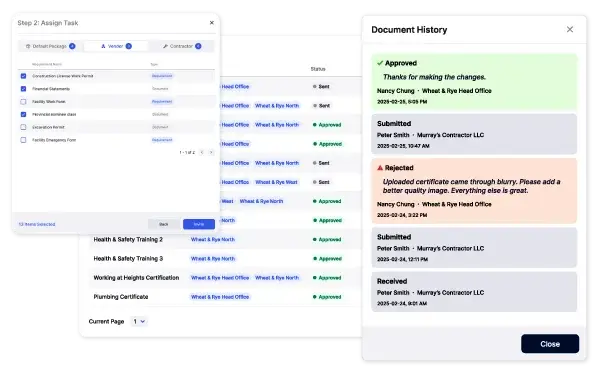
Task: Click the count badge on Default Package tab
Action: pos(72,46)
